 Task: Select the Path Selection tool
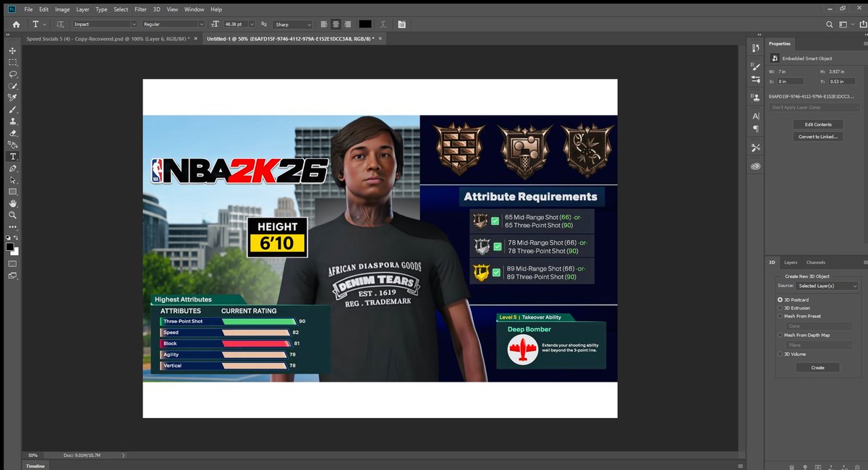[x=12, y=180]
